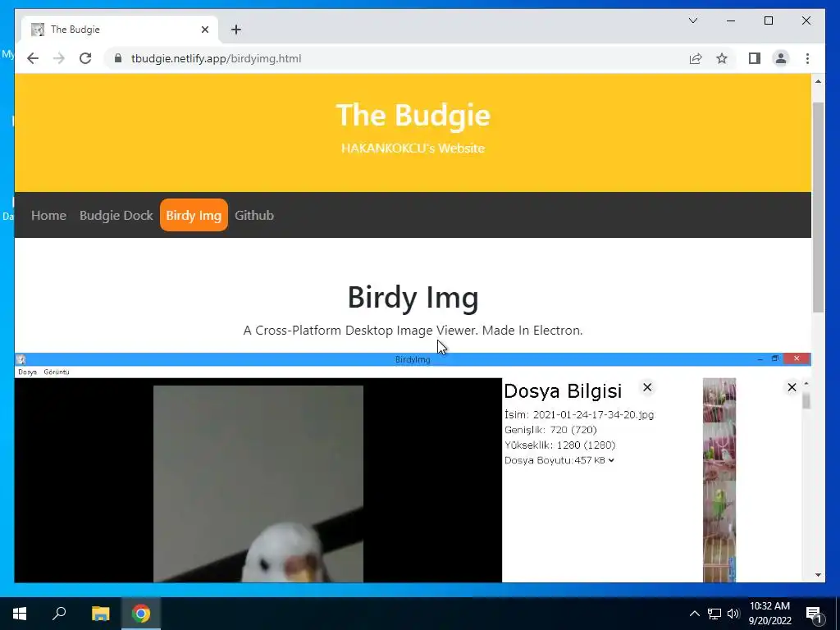Show hidden system tray icons

(x=694, y=614)
